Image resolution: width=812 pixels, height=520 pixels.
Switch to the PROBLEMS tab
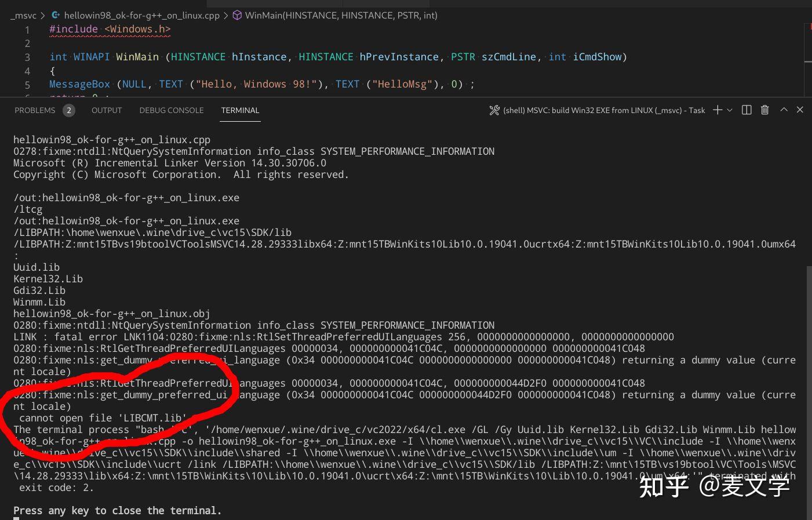[x=35, y=110]
